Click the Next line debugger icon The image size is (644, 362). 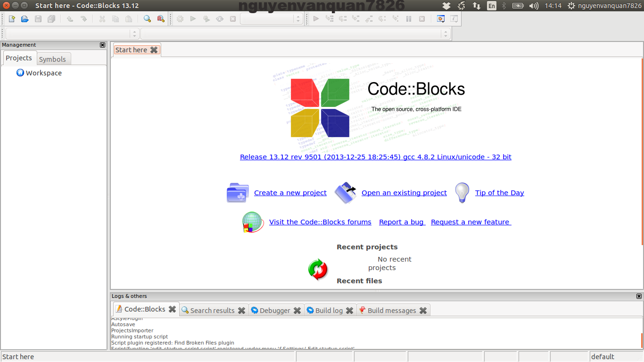coord(342,19)
